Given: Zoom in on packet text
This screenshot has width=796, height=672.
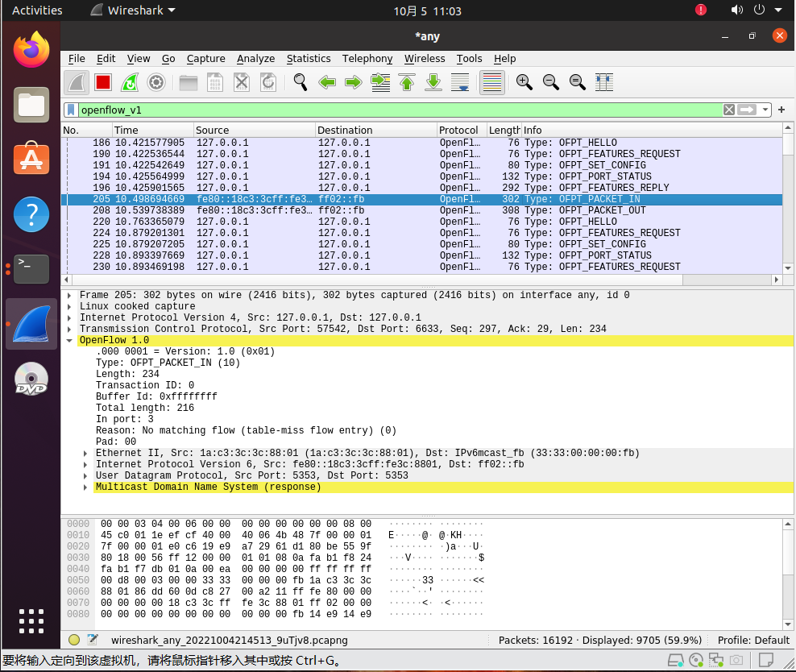Looking at the screenshot, I should click(x=524, y=82).
